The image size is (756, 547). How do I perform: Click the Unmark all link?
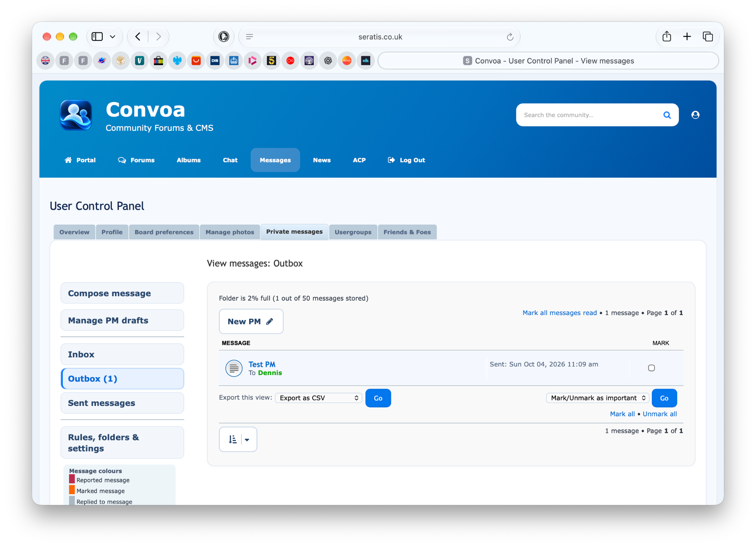click(660, 414)
